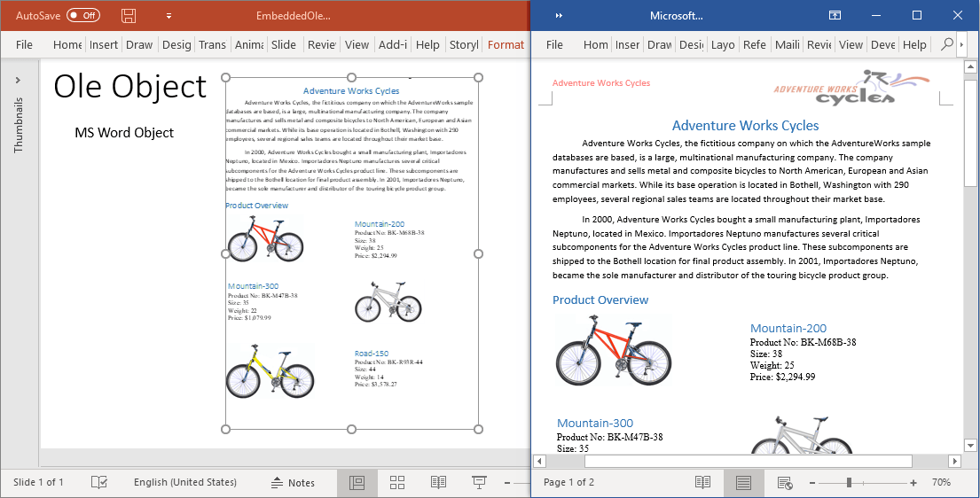The image size is (980, 498).
Task: Click 'Product Overview' heading in Word document
Action: coord(600,300)
